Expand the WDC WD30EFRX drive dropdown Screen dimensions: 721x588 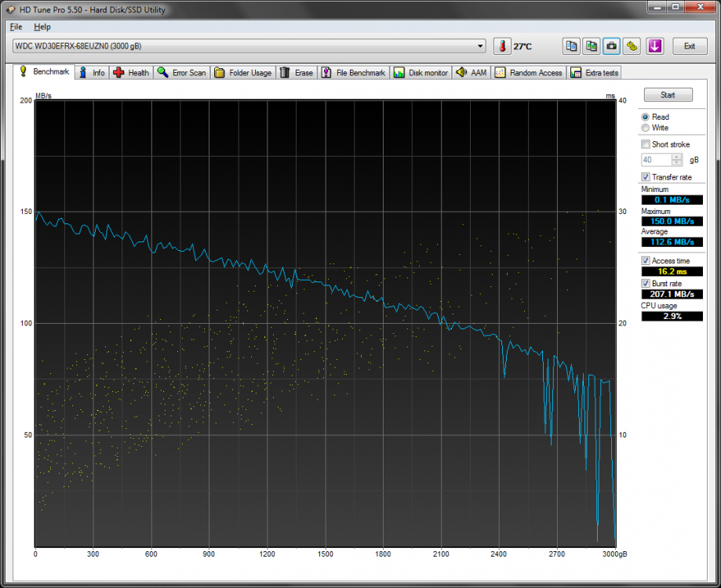tap(480, 46)
